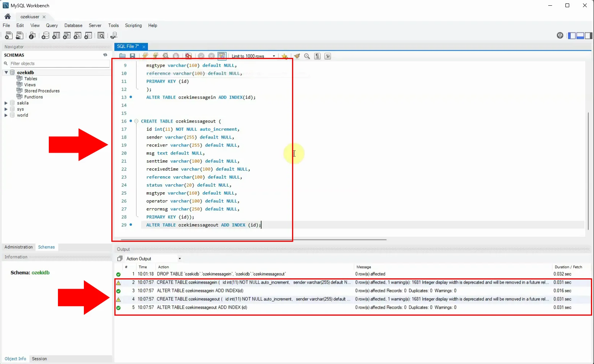594x364 pixels.
Task: Open Workbench preferences gear icon
Action: [560, 35]
